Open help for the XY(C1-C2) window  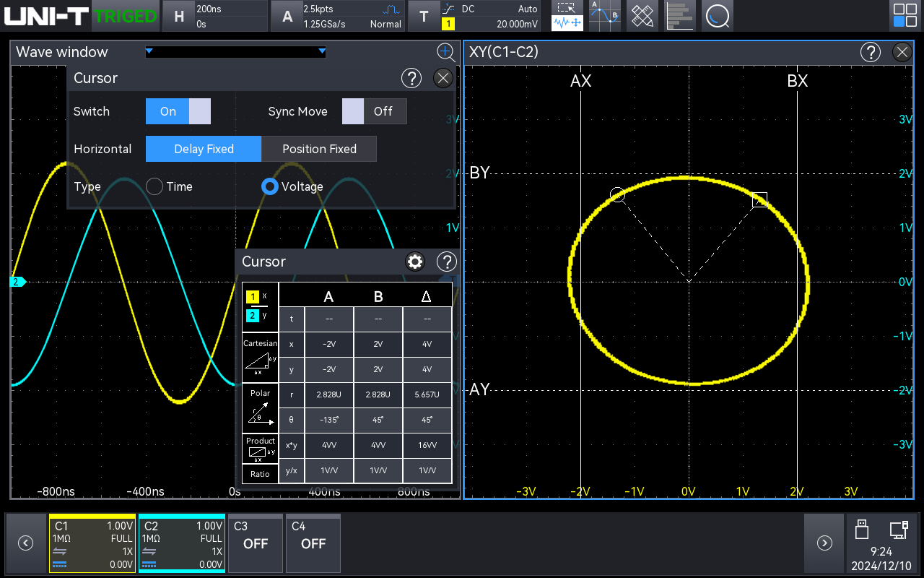click(871, 52)
